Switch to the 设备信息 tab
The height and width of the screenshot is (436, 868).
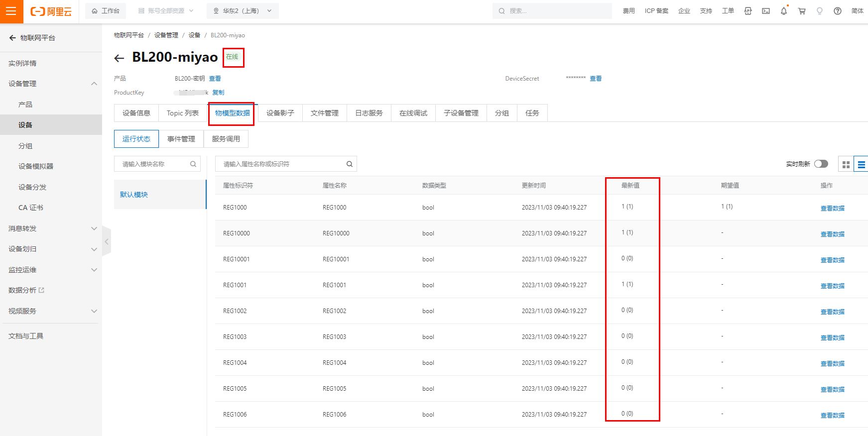tap(136, 113)
